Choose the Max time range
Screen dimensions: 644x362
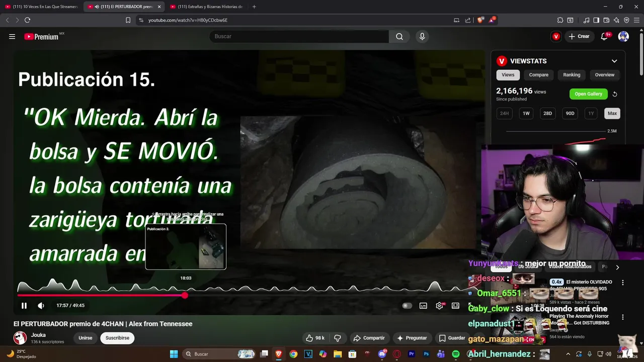coord(612,113)
